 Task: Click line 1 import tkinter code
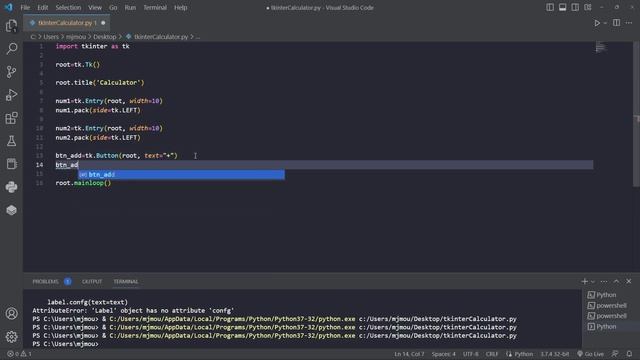[x=92, y=46]
